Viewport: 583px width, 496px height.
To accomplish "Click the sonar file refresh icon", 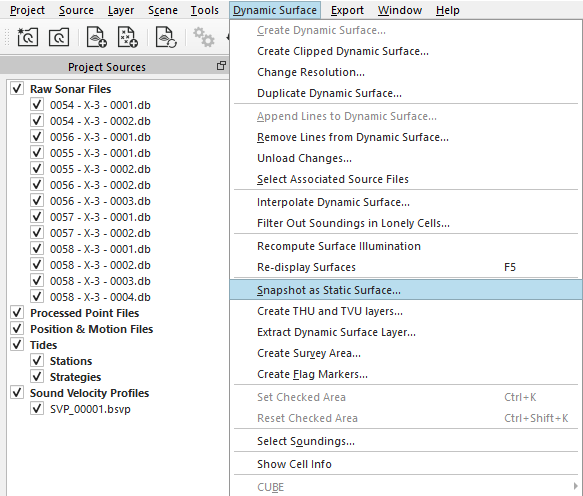I will [x=166, y=37].
